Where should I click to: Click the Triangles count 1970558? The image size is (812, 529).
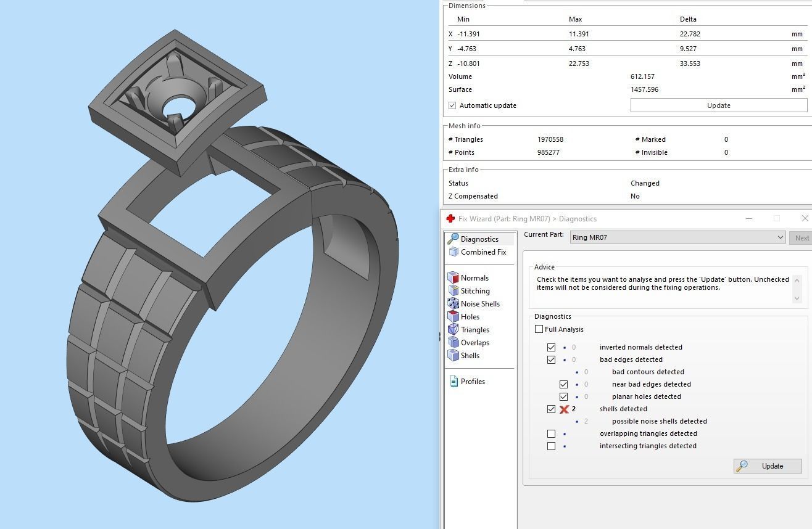[550, 139]
